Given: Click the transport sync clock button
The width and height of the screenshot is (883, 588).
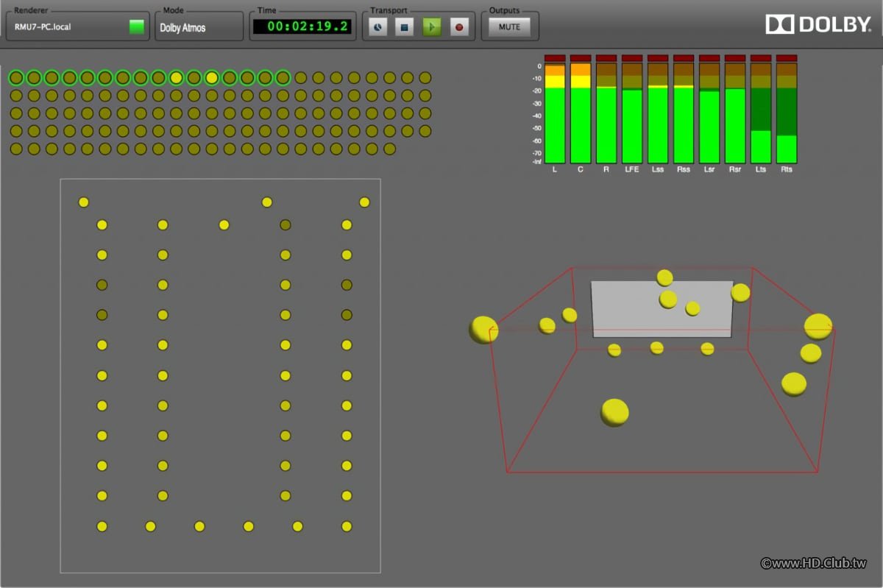Looking at the screenshot, I should click(x=377, y=27).
